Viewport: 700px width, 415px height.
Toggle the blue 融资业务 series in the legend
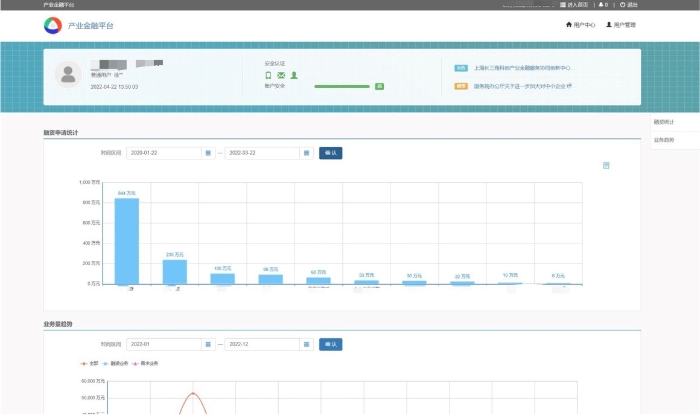point(115,363)
